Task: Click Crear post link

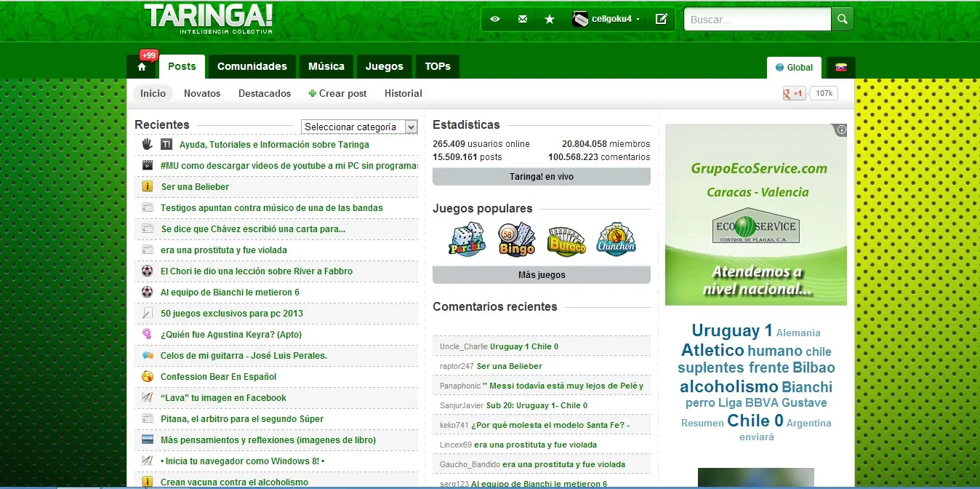Action: click(x=338, y=93)
